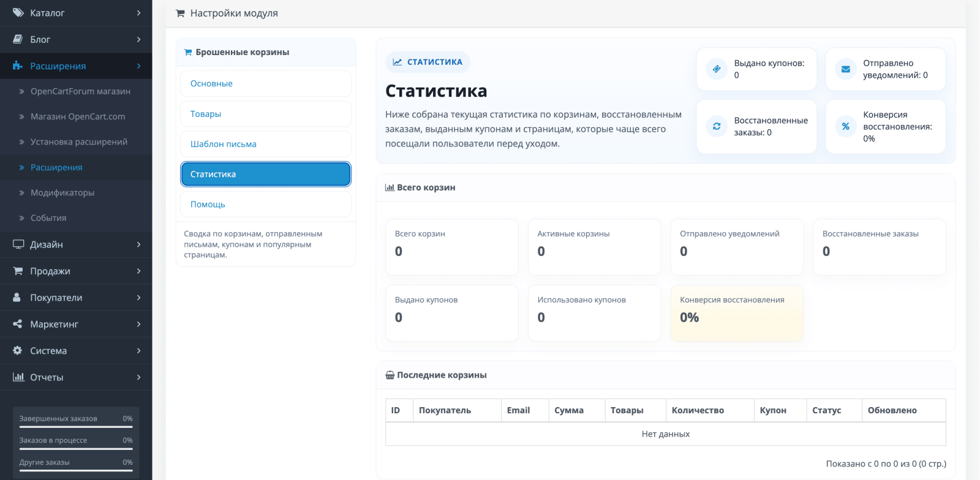Switch to the Шаблон письма tab
This screenshot has width=980, height=480.
point(266,144)
